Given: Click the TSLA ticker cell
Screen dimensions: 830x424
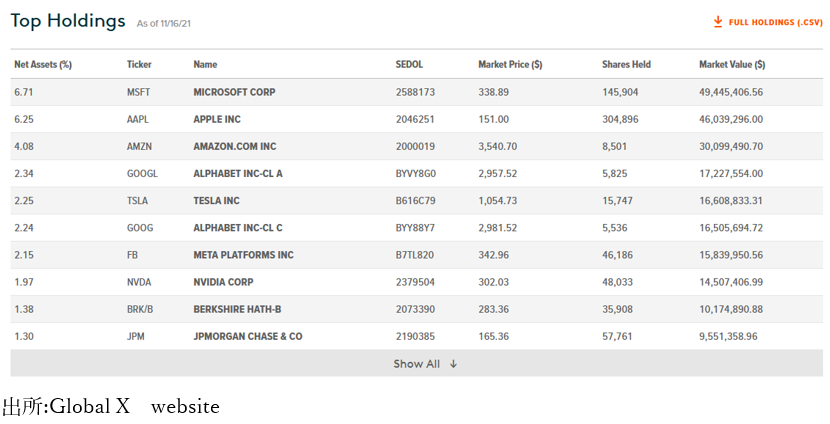Looking at the screenshot, I should [x=138, y=201].
